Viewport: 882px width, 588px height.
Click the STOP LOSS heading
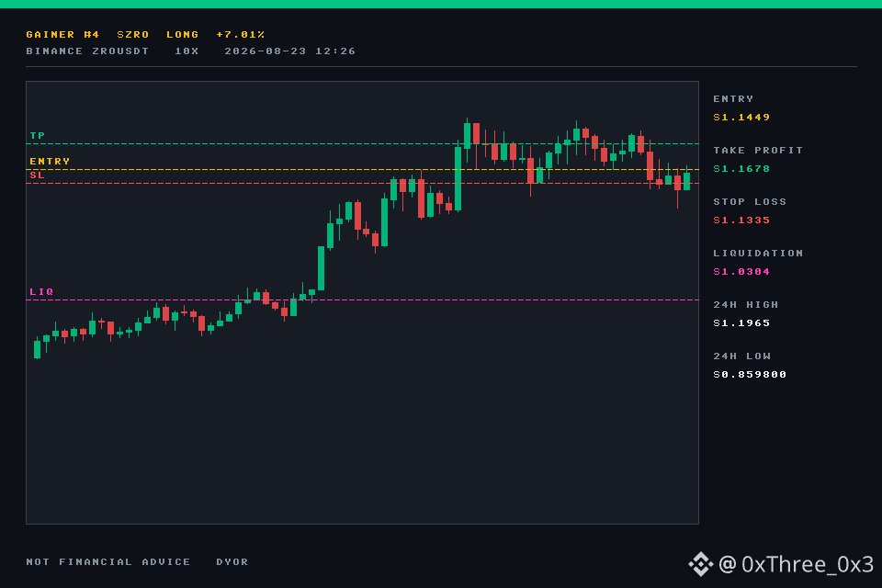750,201
